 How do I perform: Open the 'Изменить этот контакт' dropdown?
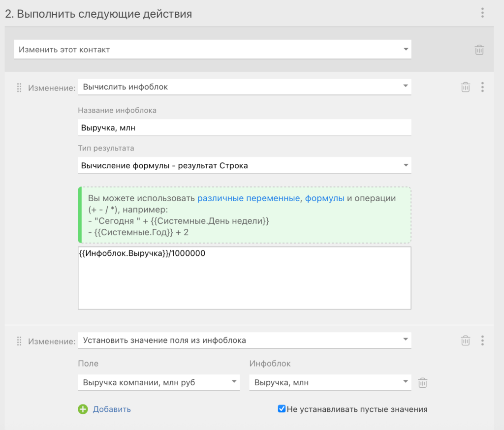(x=212, y=50)
